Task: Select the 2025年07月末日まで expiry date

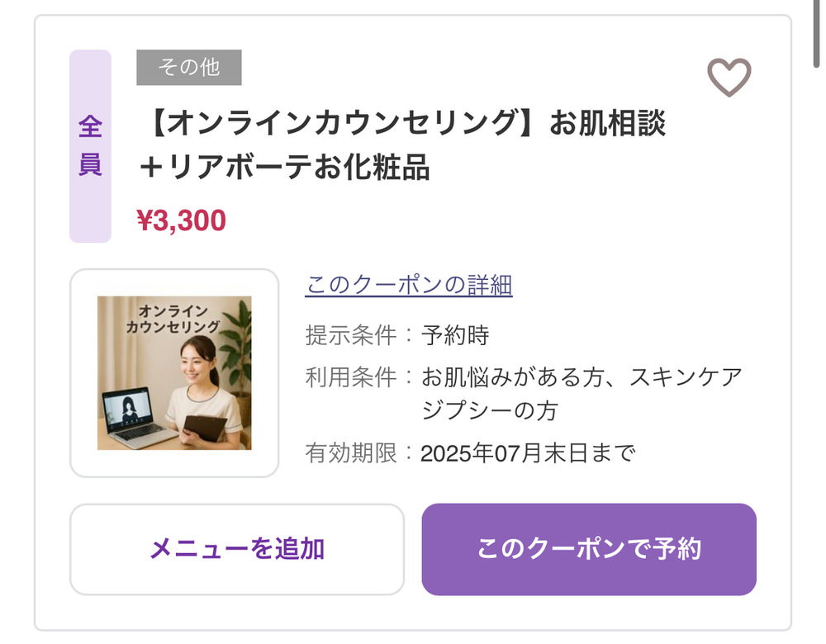Action: click(x=529, y=453)
